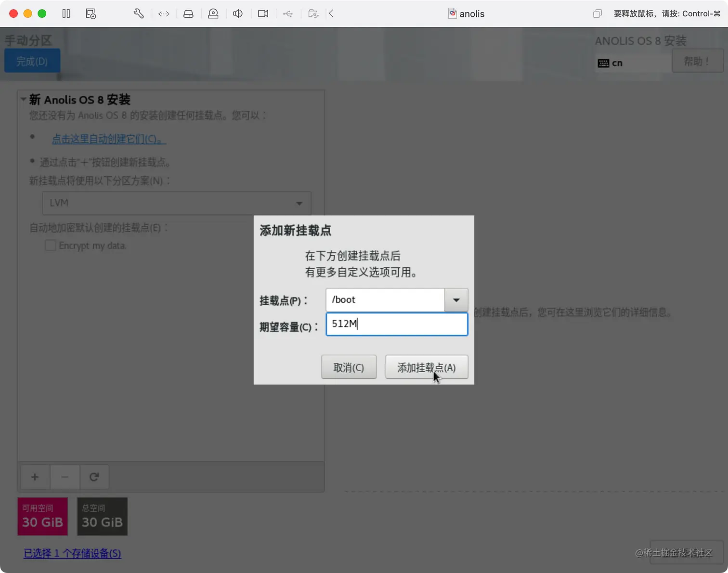This screenshot has width=728, height=573.
Task: Click the cn keyboard layout indicator
Action: click(610, 63)
